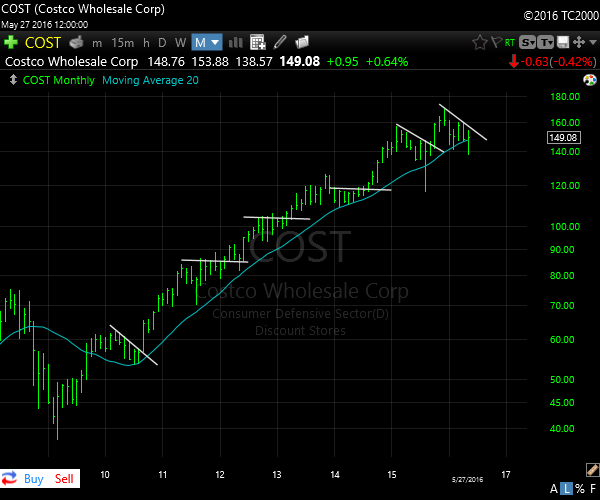Click the green plus add icon
600x500 pixels.
(11, 42)
